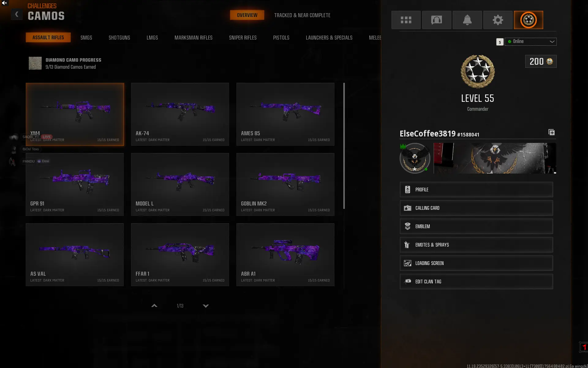This screenshot has width=588, height=368.
Task: Open Tracked & Near Complete view
Action: [302, 15]
